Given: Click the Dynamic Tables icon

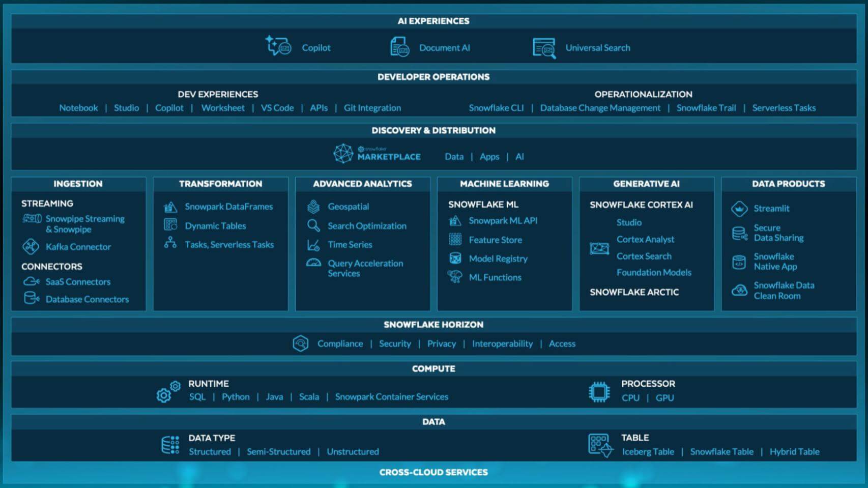Looking at the screenshot, I should [x=170, y=225].
